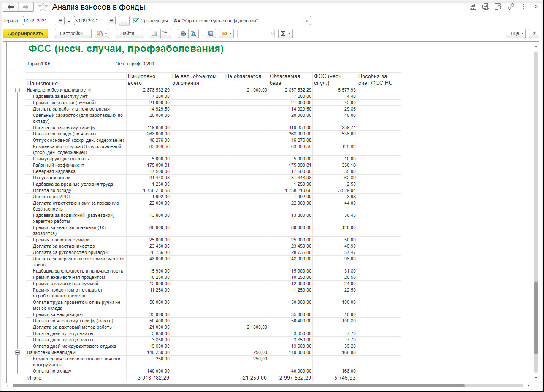Go back with the left arrow

click(11, 7)
